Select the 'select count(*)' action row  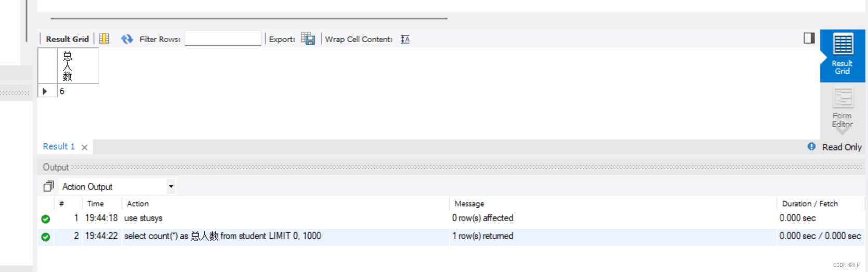click(451, 236)
